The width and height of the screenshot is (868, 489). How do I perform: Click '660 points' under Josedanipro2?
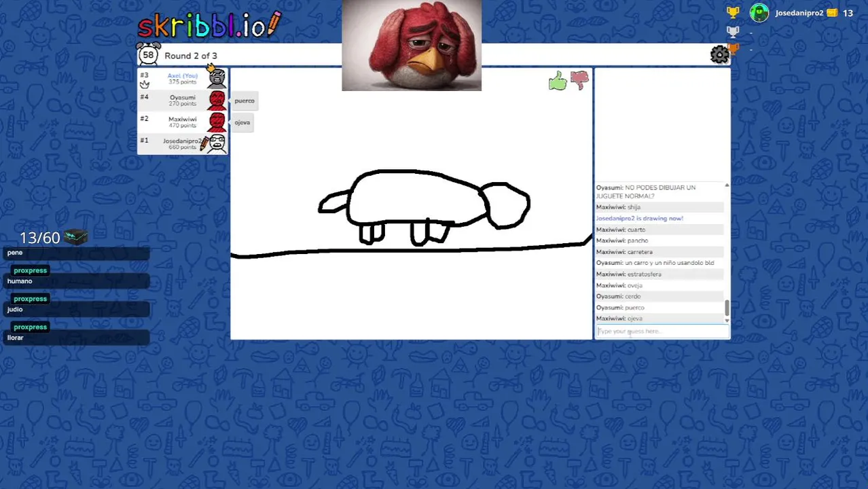click(182, 147)
